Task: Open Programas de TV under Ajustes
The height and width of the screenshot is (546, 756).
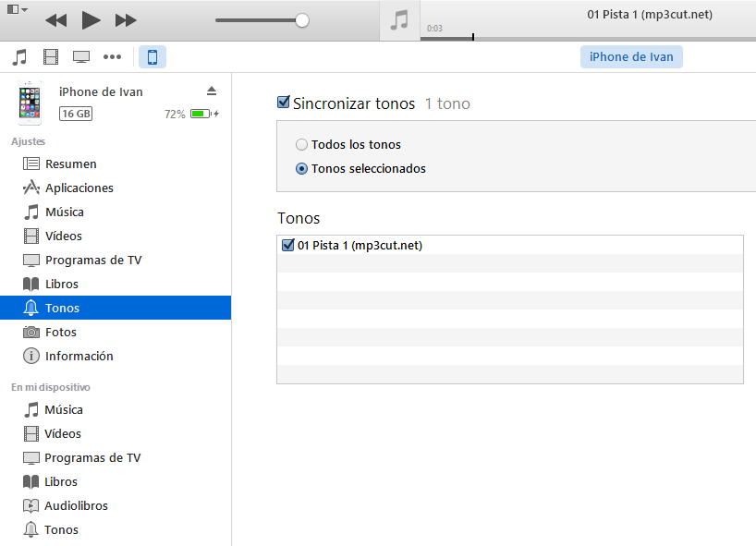Action: (x=116, y=261)
